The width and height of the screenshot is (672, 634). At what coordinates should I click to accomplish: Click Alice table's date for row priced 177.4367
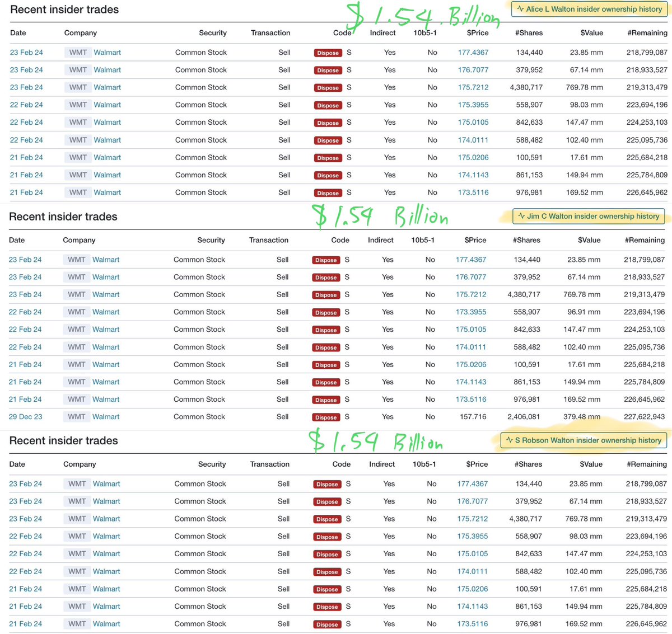point(26,53)
